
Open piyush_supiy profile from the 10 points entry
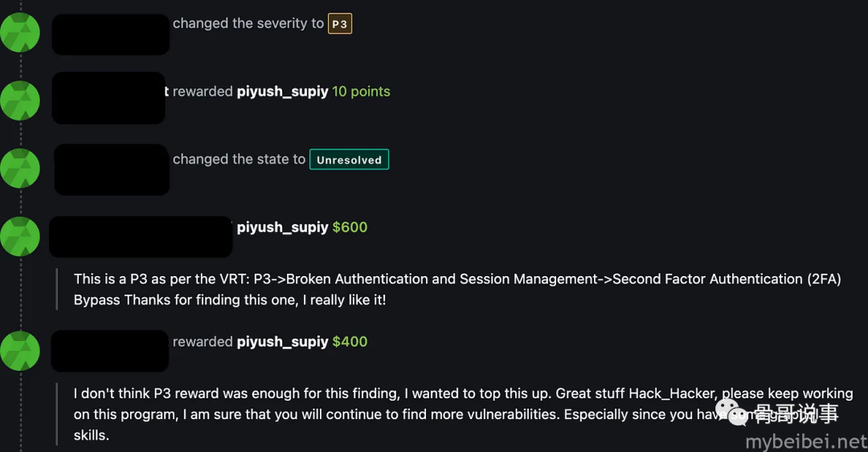[x=282, y=92]
